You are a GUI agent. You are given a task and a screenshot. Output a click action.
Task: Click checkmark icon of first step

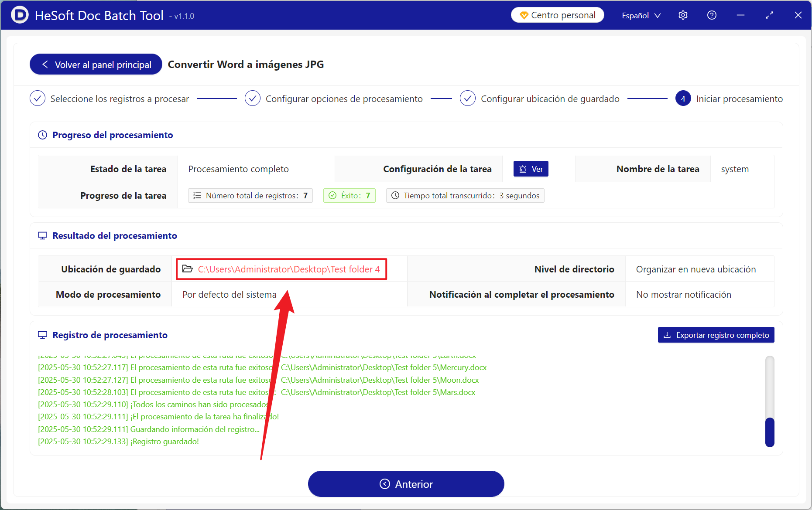tap(38, 99)
